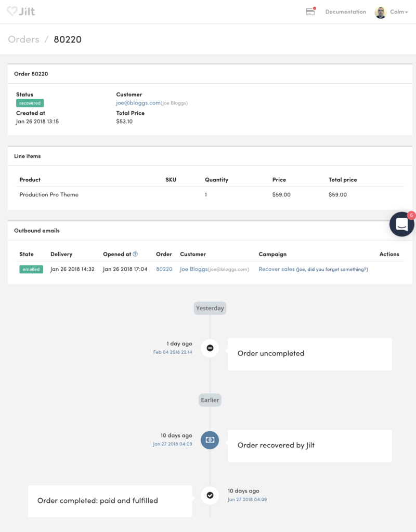Click the recovered status badge

(30, 103)
